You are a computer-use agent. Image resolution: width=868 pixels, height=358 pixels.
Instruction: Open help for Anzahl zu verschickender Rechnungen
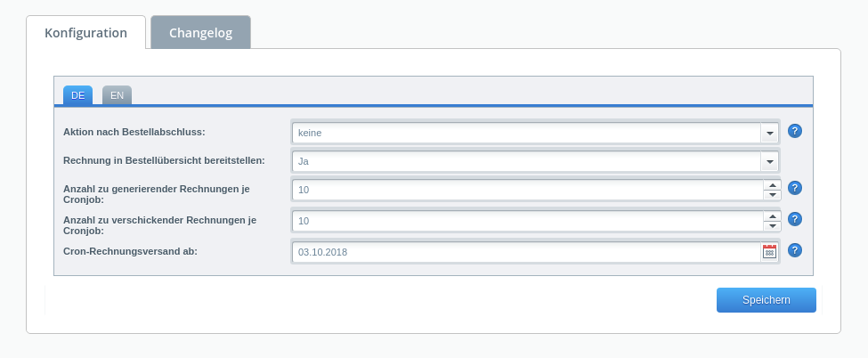coord(795,219)
